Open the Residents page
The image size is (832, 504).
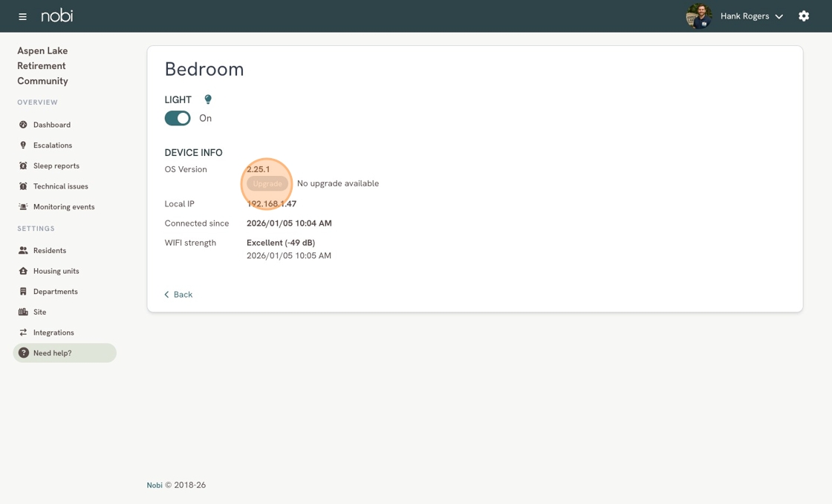click(49, 251)
